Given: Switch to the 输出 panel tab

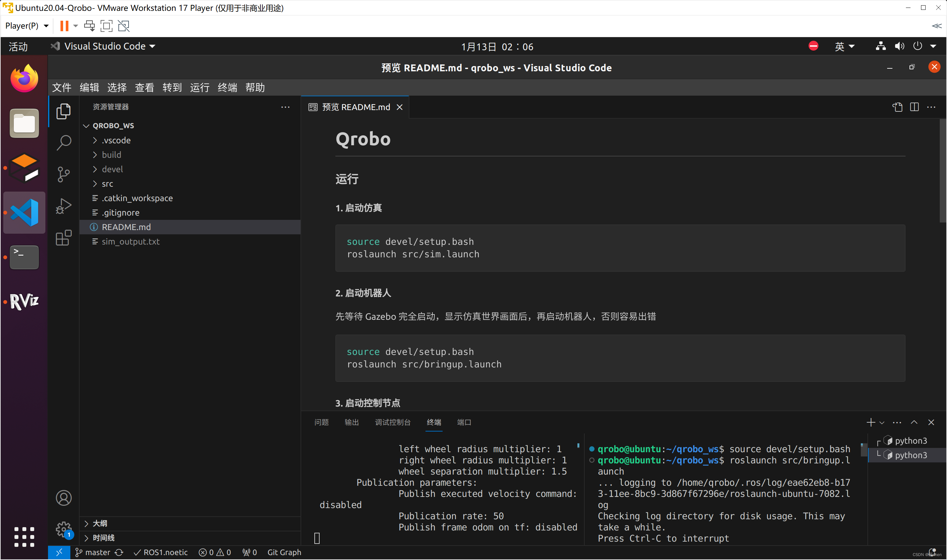Looking at the screenshot, I should pos(352,422).
